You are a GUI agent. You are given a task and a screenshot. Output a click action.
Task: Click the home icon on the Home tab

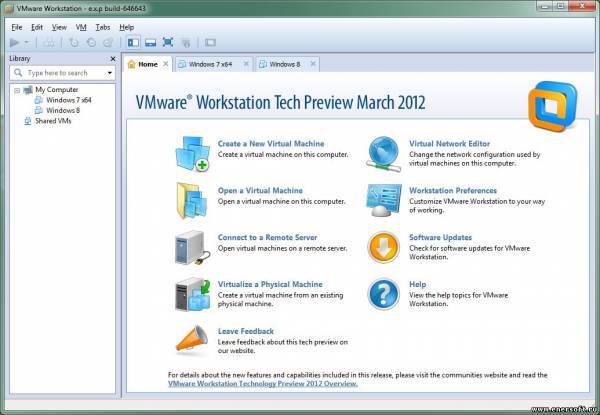[x=132, y=64]
